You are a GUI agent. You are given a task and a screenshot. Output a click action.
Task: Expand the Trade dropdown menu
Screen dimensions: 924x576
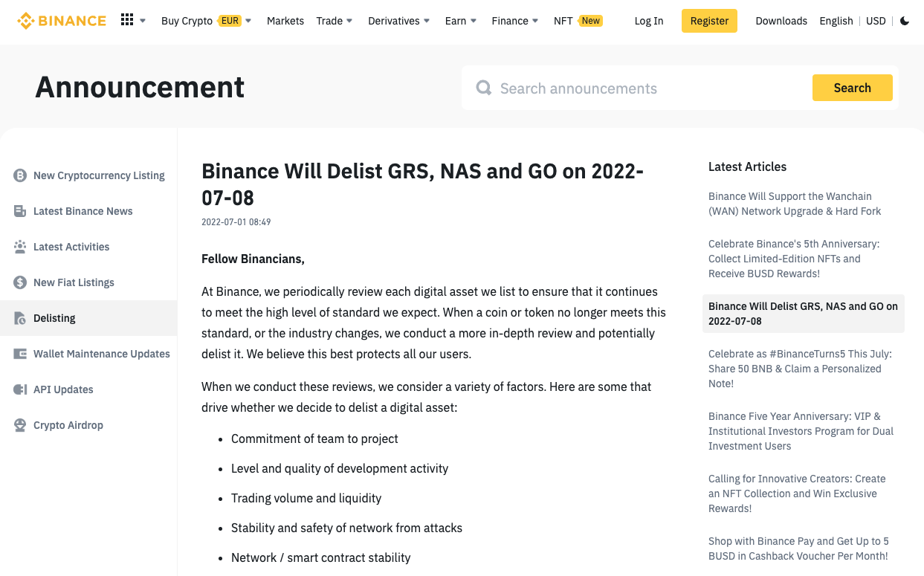click(x=335, y=21)
